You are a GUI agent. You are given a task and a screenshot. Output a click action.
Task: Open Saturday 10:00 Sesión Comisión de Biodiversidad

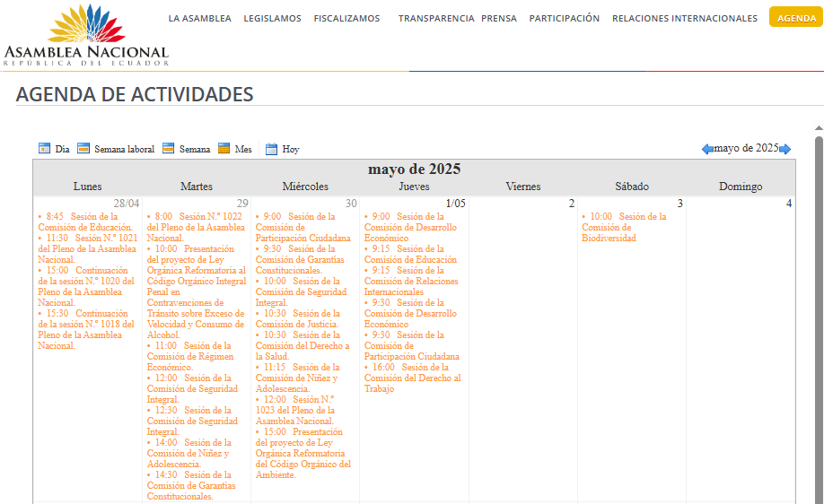click(624, 227)
